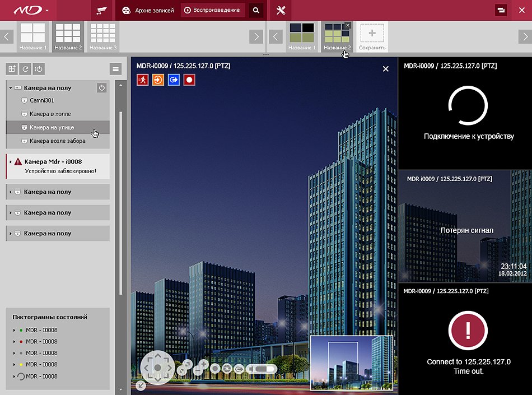This screenshot has width=532, height=395.
Task: Click the surveillance camera icon in top bar
Action: (x=101, y=10)
